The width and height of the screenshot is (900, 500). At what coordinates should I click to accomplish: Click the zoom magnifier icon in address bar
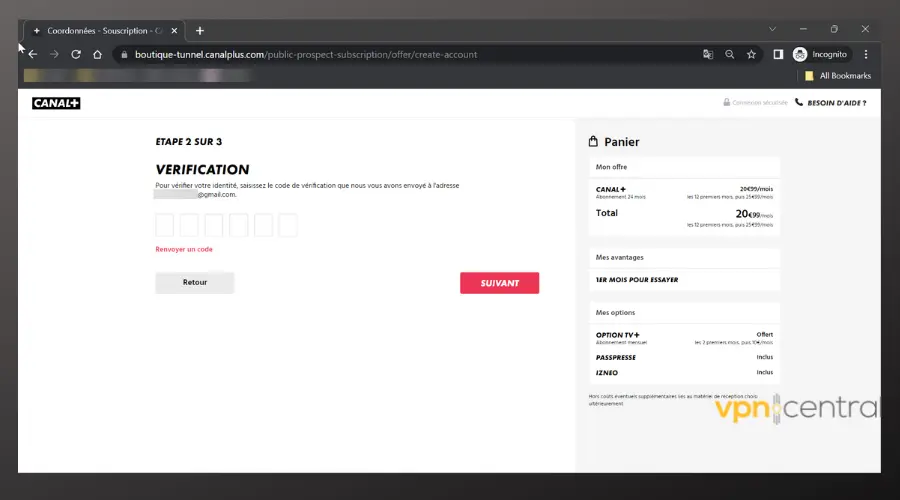[730, 54]
